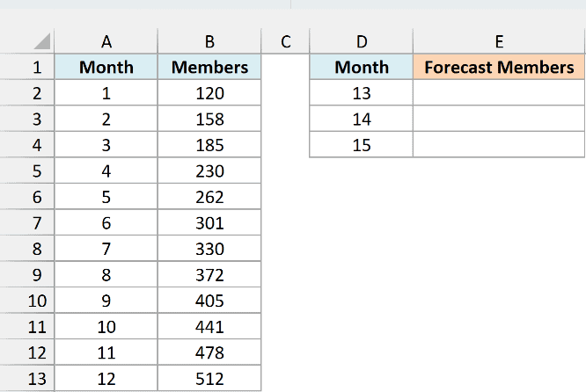
Task: Select the Members cell showing 262
Action: pyautogui.click(x=209, y=196)
